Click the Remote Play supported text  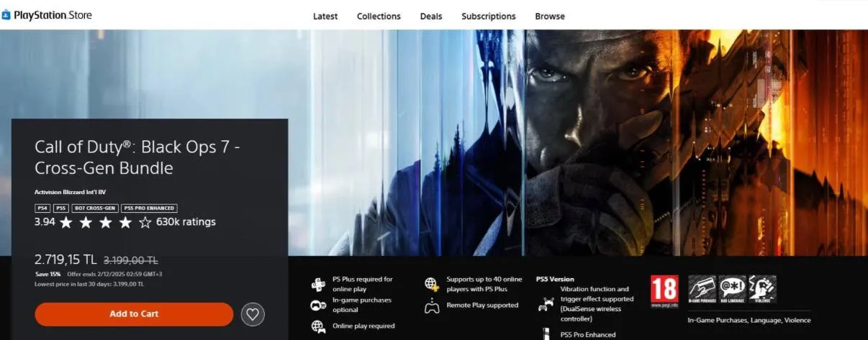482,305
